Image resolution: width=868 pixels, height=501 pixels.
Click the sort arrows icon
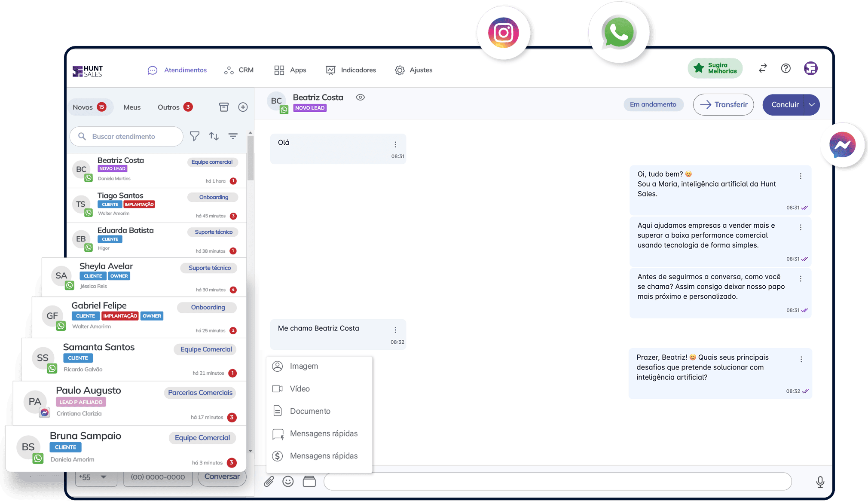coord(214,136)
